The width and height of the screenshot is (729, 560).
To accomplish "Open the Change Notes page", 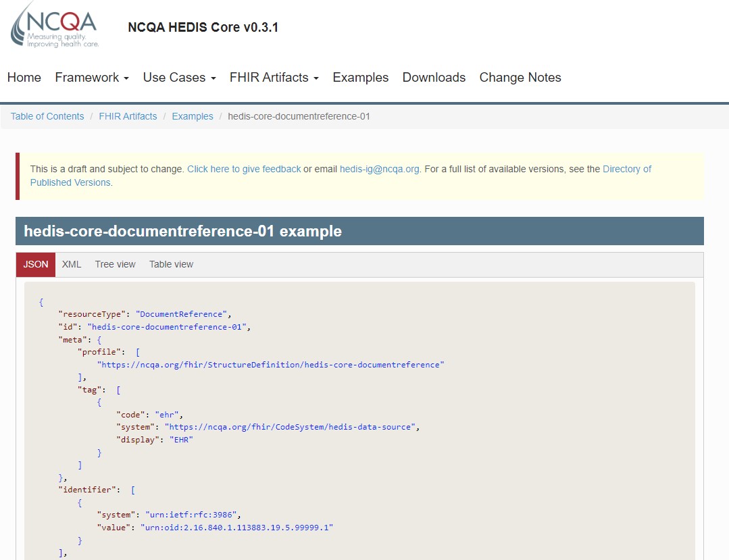I will tap(520, 78).
